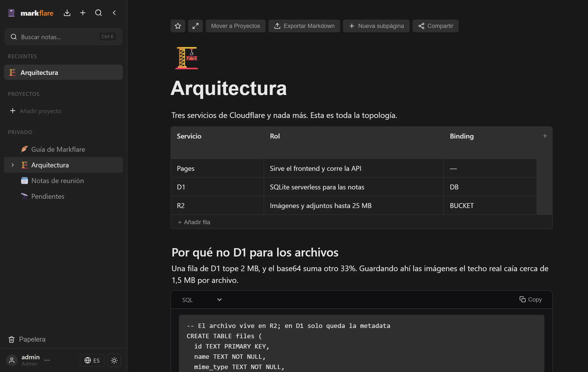Open Notas de reunión note
This screenshot has height=372, width=588.
pos(63,181)
